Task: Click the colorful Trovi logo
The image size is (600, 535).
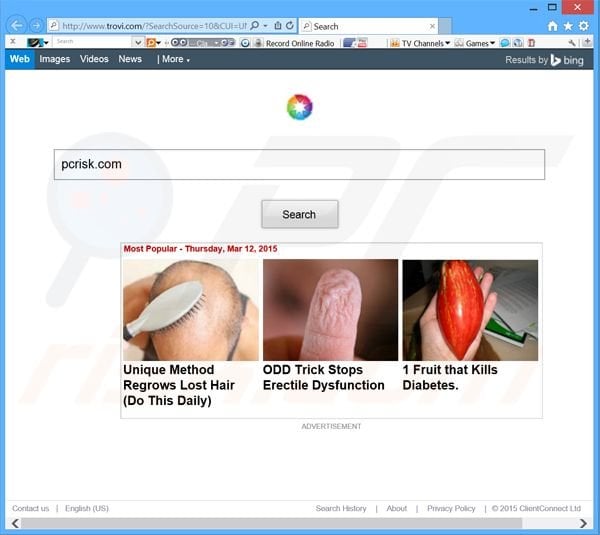Action: (x=300, y=107)
